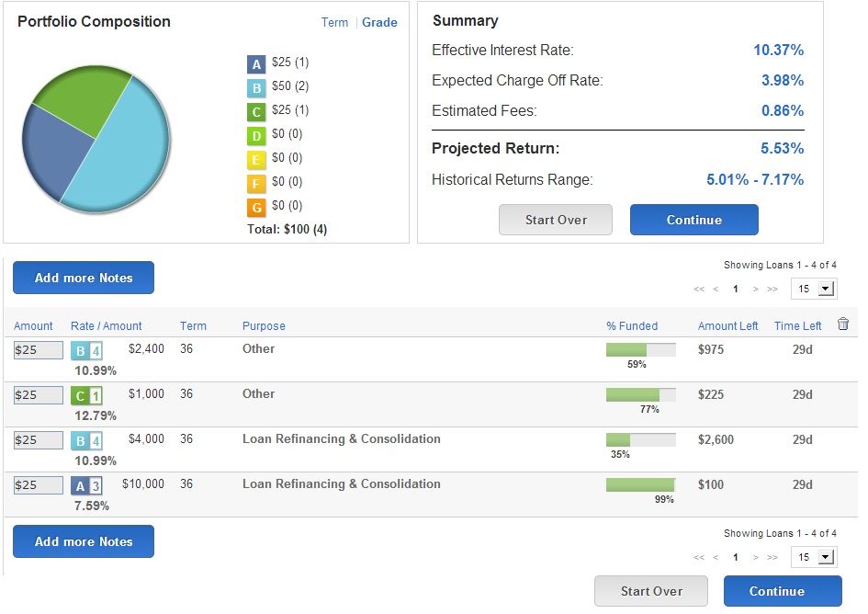Click the 3.98% expected charge off value
Image resolution: width=868 pixels, height=614 pixels.
[783, 80]
